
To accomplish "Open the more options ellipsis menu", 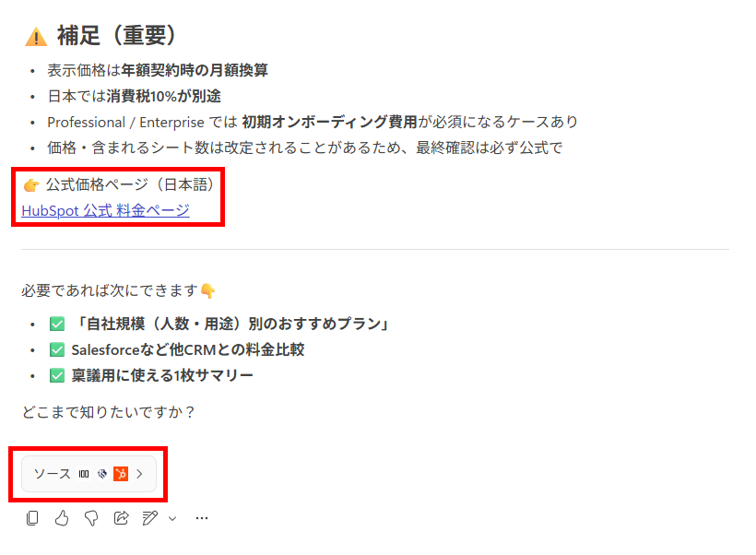I will tap(202, 518).
